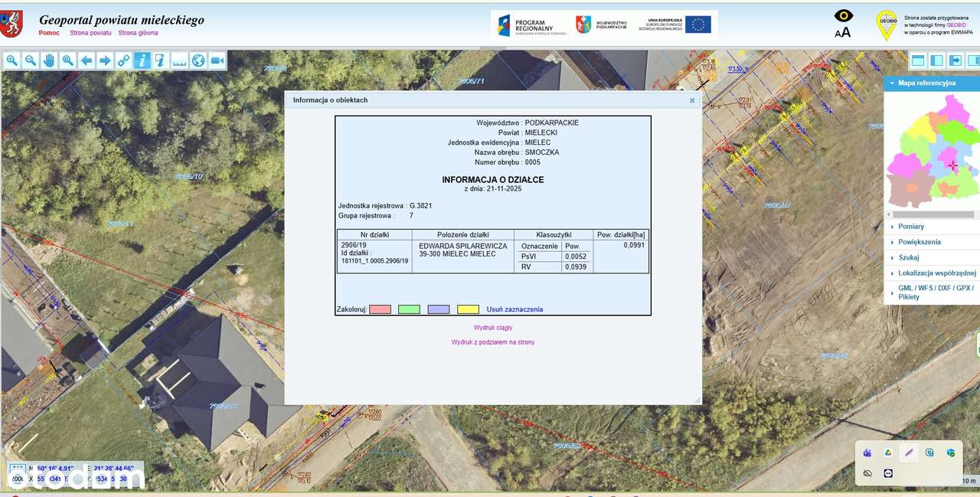Click the G.3821 registration unit value
Image resolution: width=980 pixels, height=497 pixels.
[423, 206]
